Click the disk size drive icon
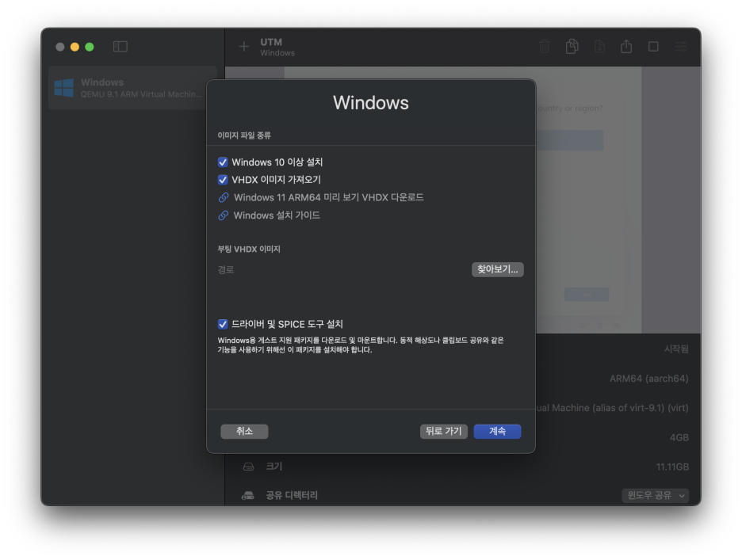 (x=248, y=467)
